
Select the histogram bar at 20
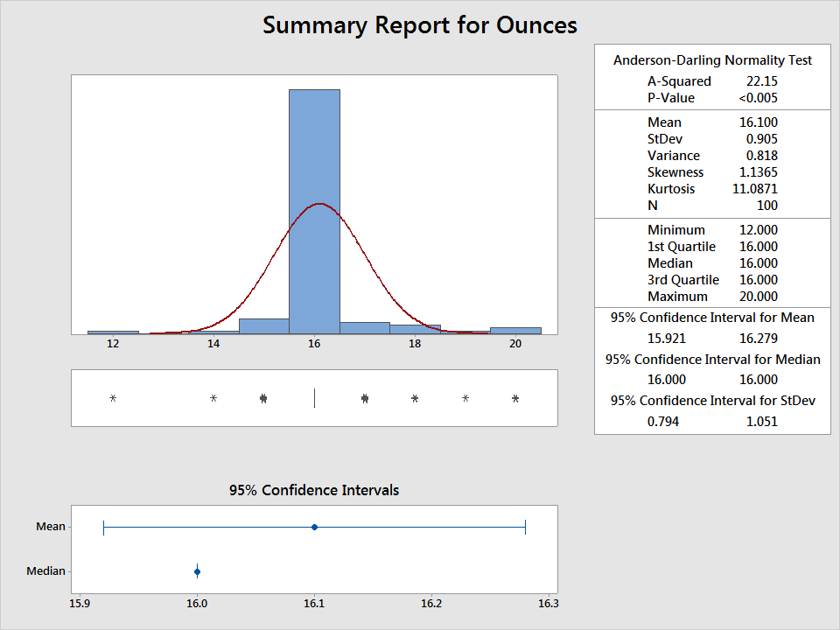(515, 330)
